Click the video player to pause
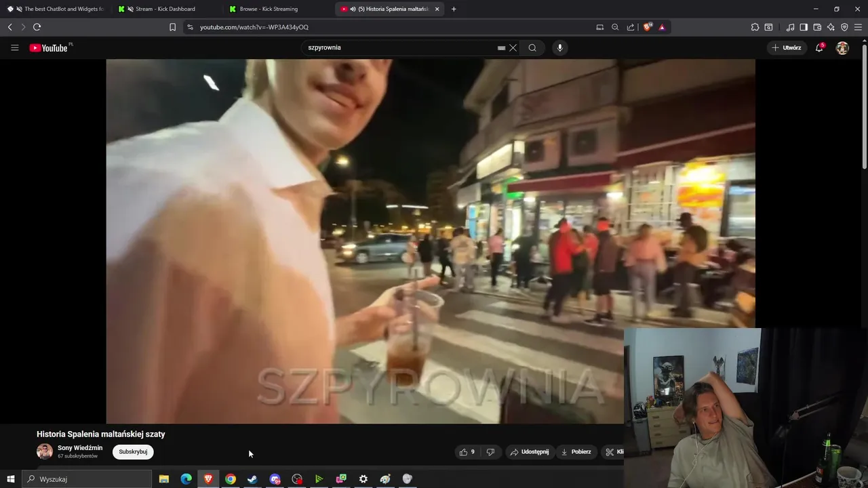The image size is (868, 488). 431,241
